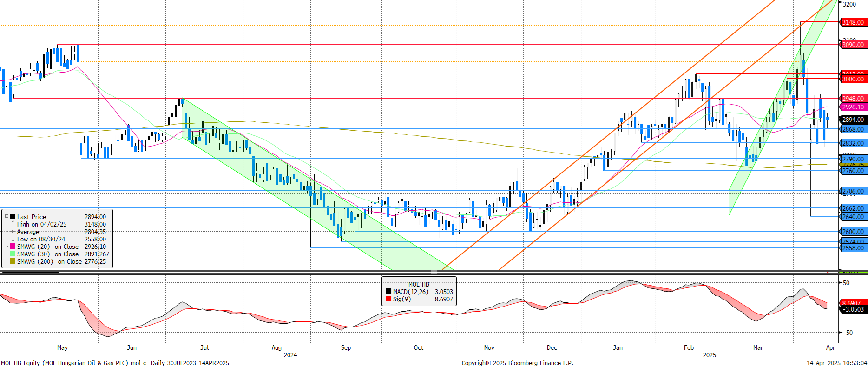Click the Average line icon in legend
Viewport: 868px width, 367px height.
pos(13,232)
